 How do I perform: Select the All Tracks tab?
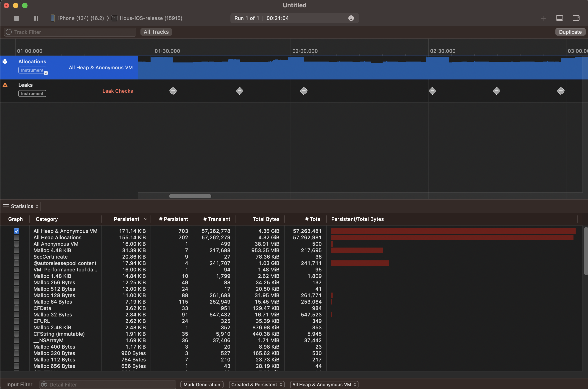156,32
